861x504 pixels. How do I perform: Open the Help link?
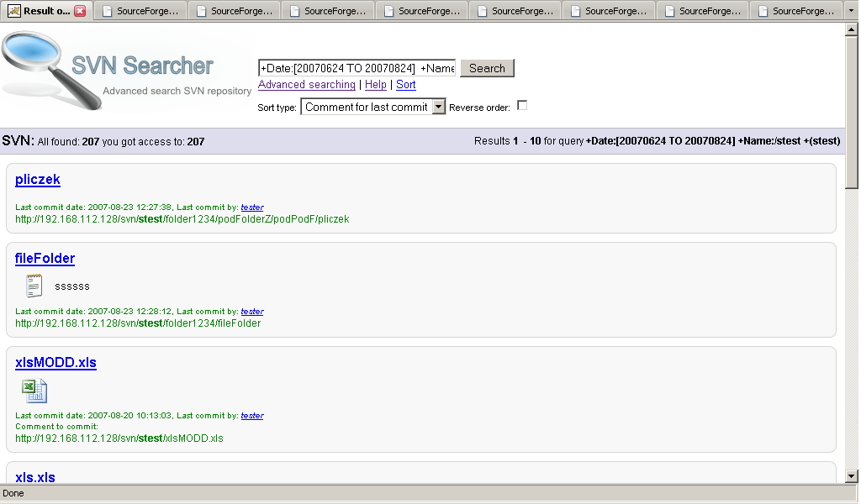click(376, 85)
